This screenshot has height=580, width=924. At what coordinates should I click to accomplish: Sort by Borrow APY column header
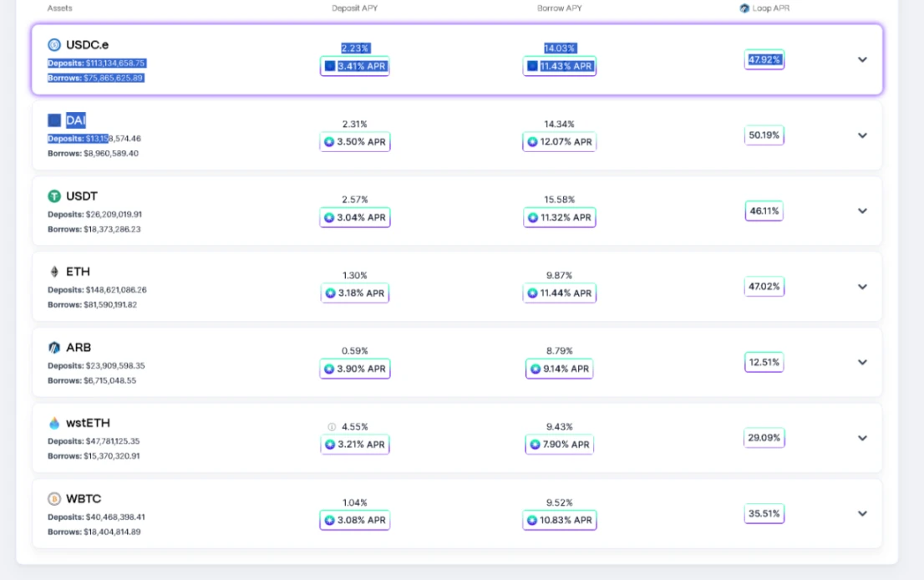tap(559, 8)
